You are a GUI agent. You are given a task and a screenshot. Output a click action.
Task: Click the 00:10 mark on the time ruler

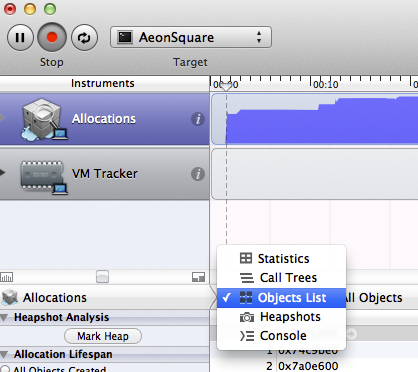[325, 85]
